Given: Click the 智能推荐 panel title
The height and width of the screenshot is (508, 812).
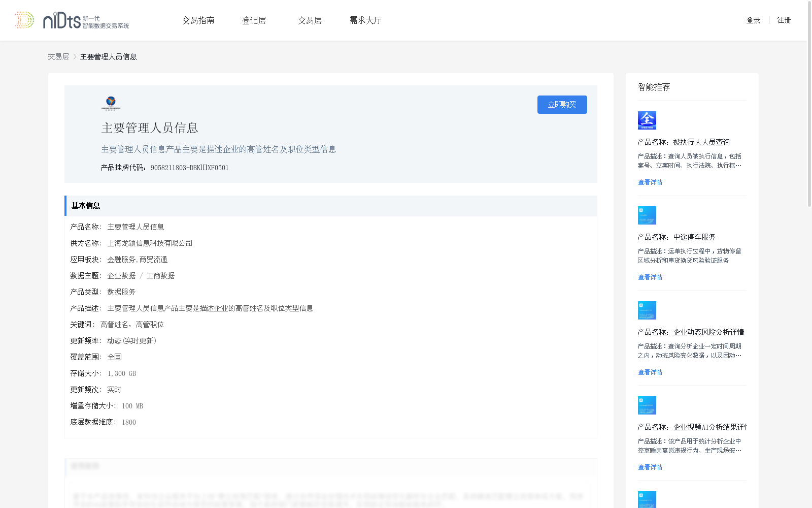Looking at the screenshot, I should pyautogui.click(x=654, y=87).
